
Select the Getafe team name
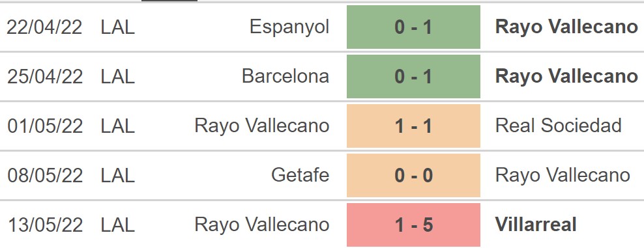tap(300, 175)
